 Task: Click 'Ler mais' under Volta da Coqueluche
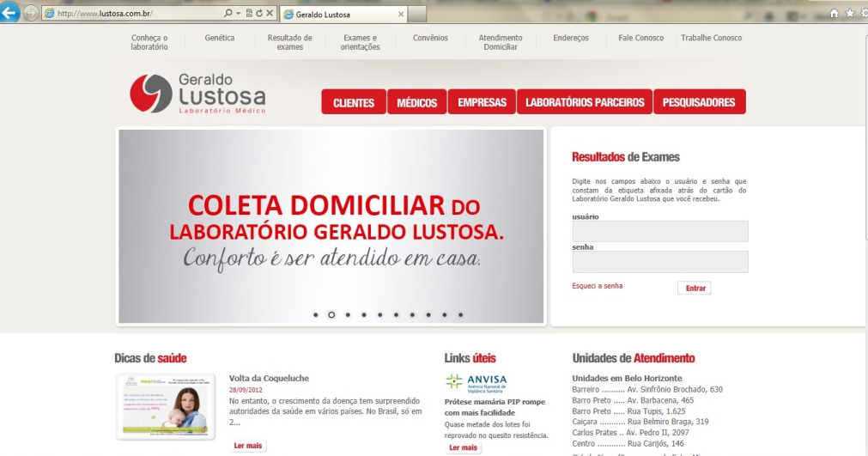(x=247, y=446)
